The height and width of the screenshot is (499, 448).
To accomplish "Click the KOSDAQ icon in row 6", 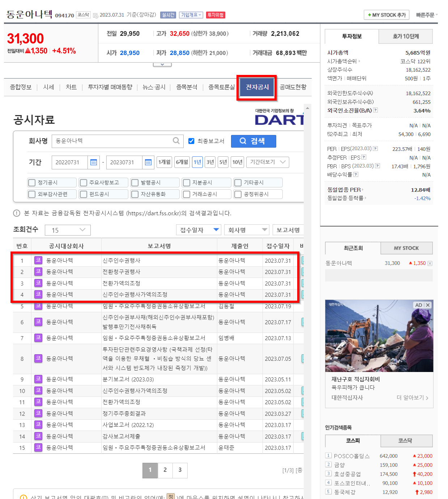I will 38,322.
